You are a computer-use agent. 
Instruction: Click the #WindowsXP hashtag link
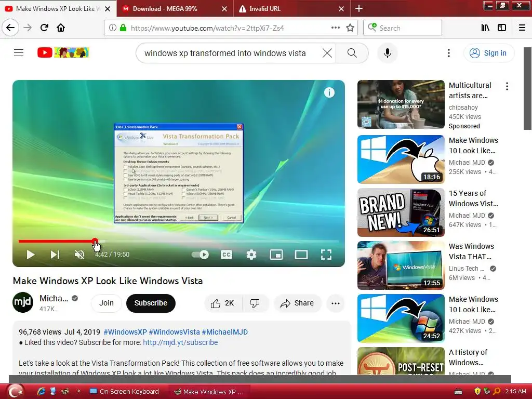pos(125,332)
